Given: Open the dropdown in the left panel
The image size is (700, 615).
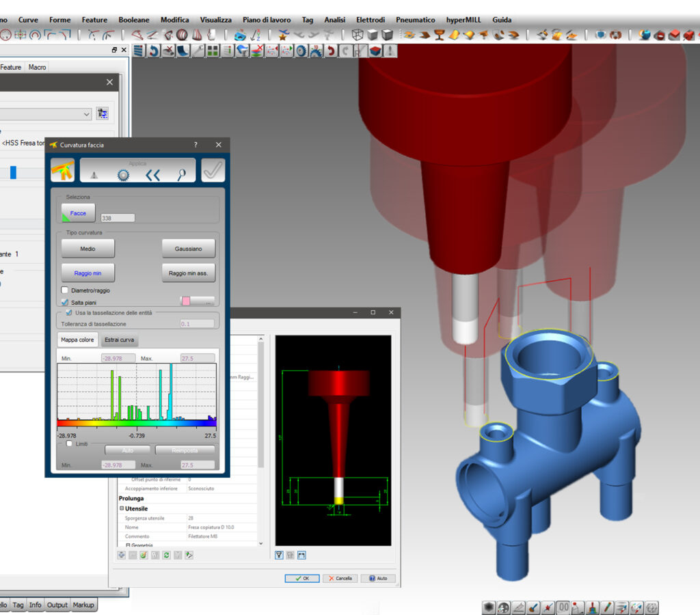Looking at the screenshot, I should point(86,114).
